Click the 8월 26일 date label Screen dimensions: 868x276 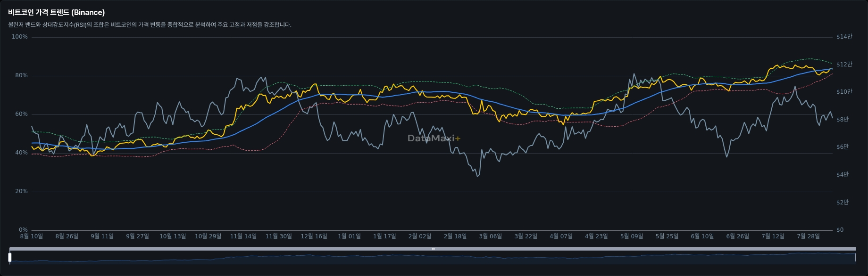(67, 236)
